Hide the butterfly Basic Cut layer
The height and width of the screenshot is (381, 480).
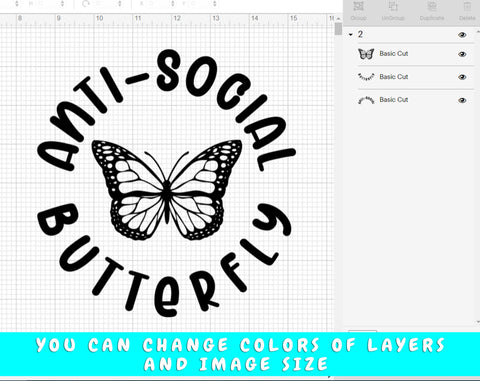click(x=462, y=54)
